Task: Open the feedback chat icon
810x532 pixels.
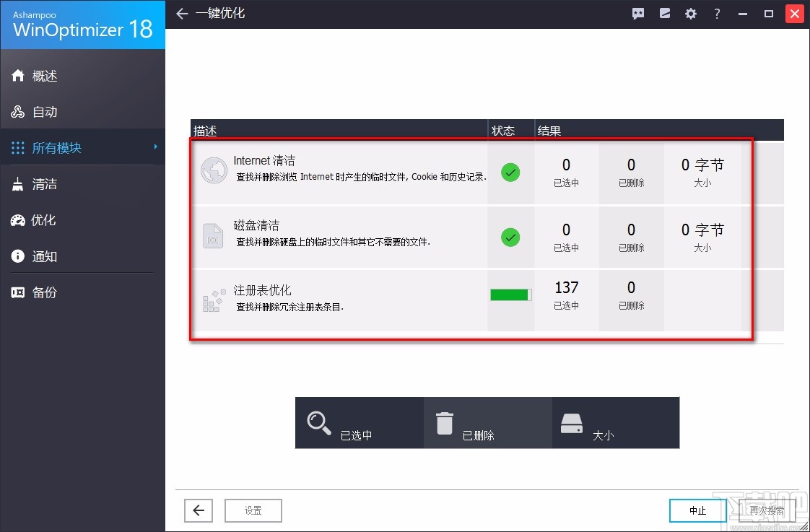Action: pos(638,14)
